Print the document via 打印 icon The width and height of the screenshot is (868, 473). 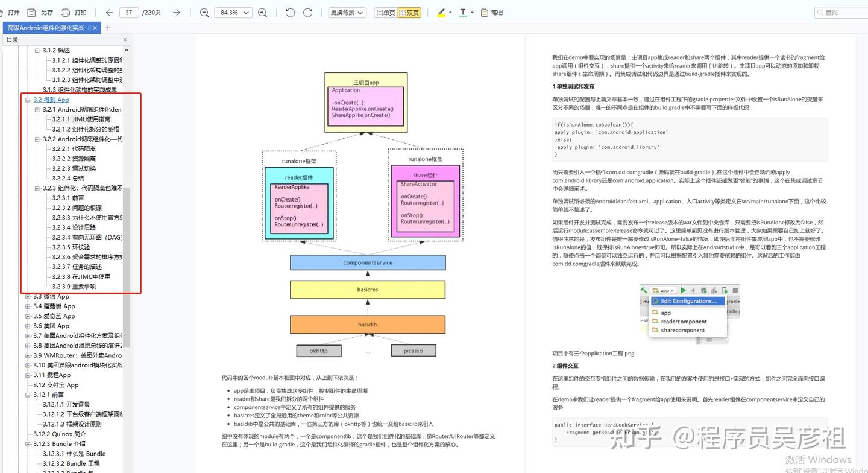(66, 11)
